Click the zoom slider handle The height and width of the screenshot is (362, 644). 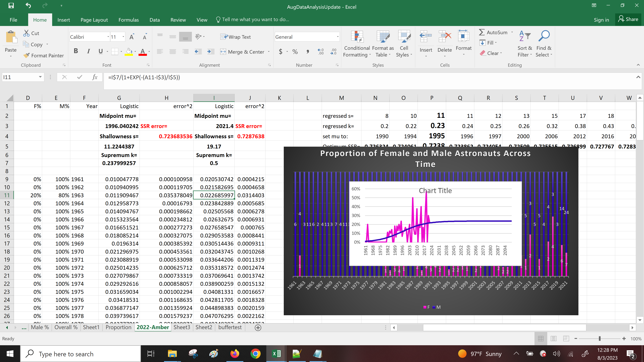tap(600, 339)
